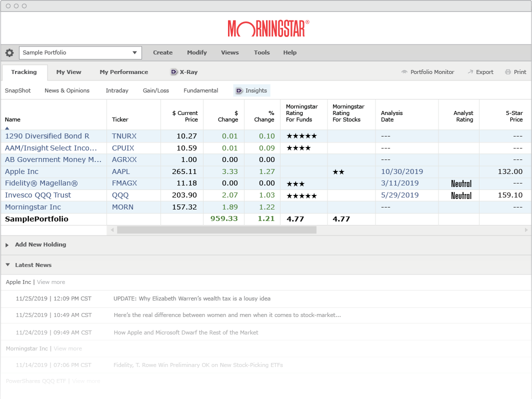The image size is (532, 399).
Task: Click the Portfolio Monitor signal icon
Action: [x=404, y=72]
